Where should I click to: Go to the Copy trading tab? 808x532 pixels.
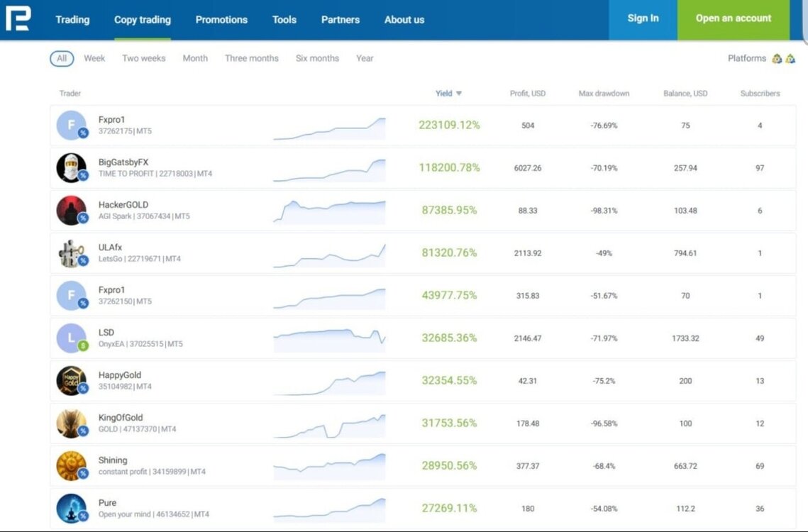142,20
